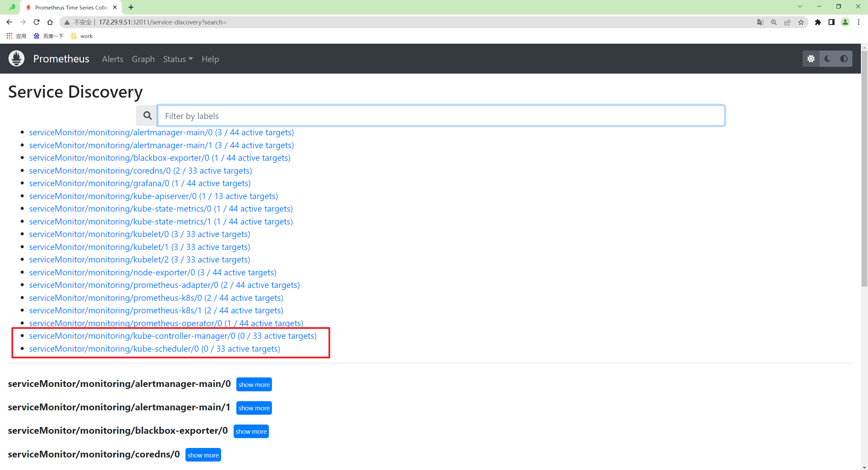Jump to the kube-controller-manager/0 link

pyautogui.click(x=173, y=336)
